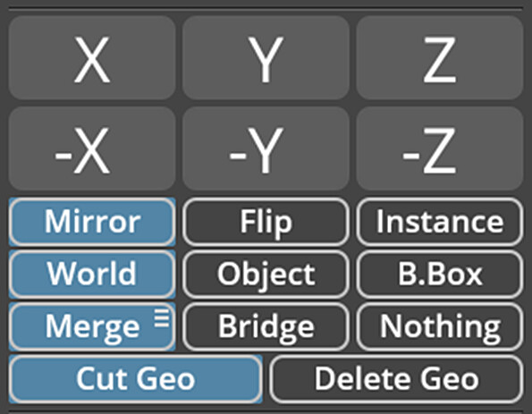The image size is (532, 414).
Task: Select Bridge border option
Action: point(266,326)
